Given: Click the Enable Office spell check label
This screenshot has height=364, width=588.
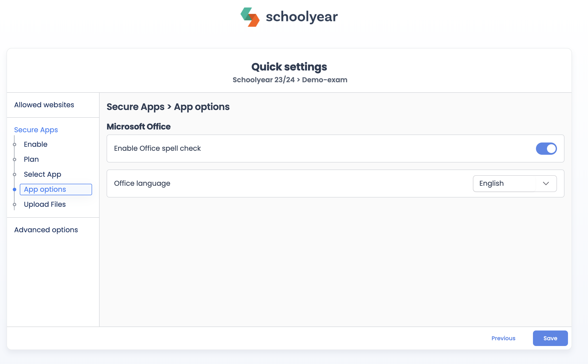Looking at the screenshot, I should [x=157, y=148].
